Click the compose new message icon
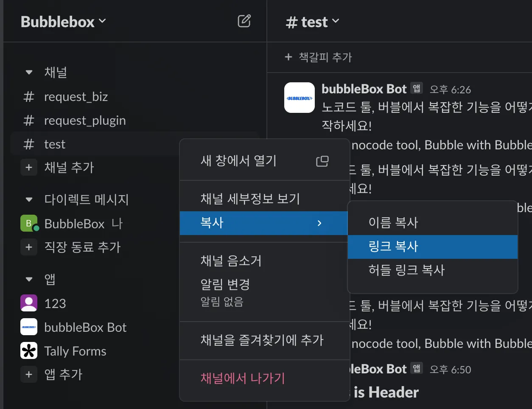 tap(244, 21)
